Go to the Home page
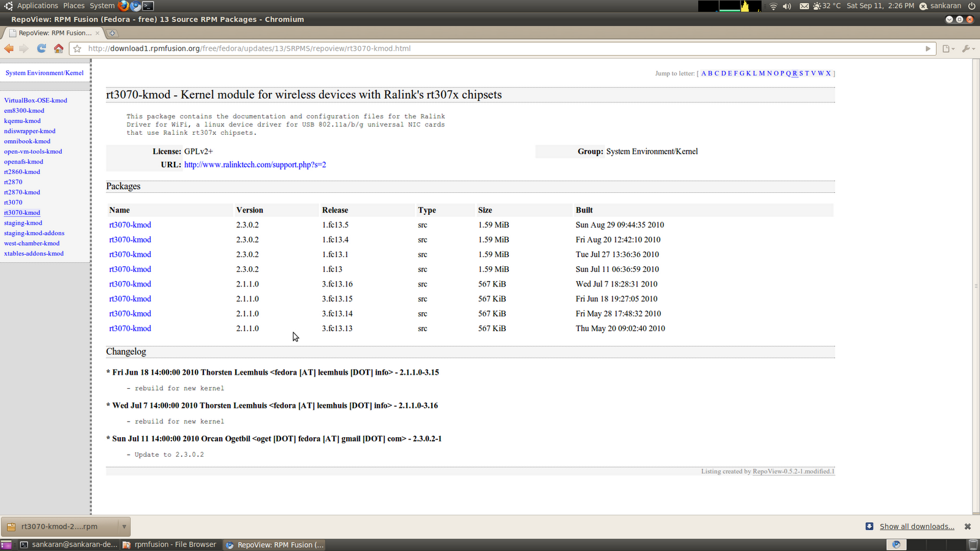 click(x=59, y=48)
